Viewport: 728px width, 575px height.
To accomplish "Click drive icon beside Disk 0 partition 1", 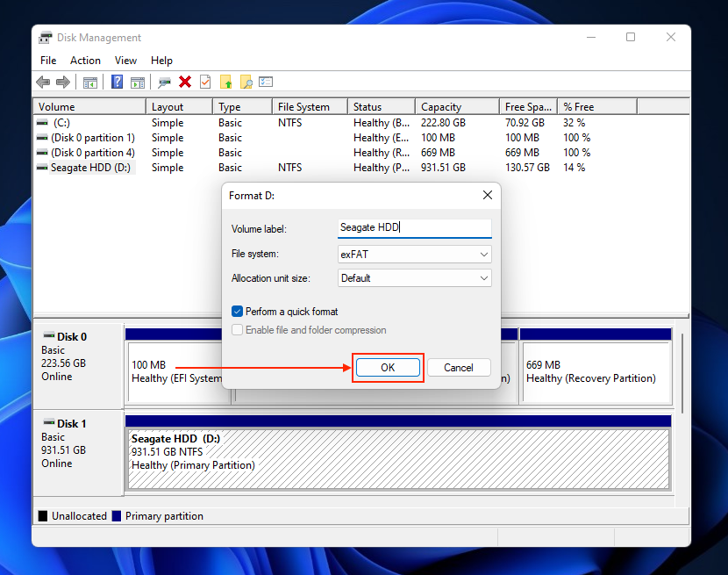I will click(x=42, y=138).
